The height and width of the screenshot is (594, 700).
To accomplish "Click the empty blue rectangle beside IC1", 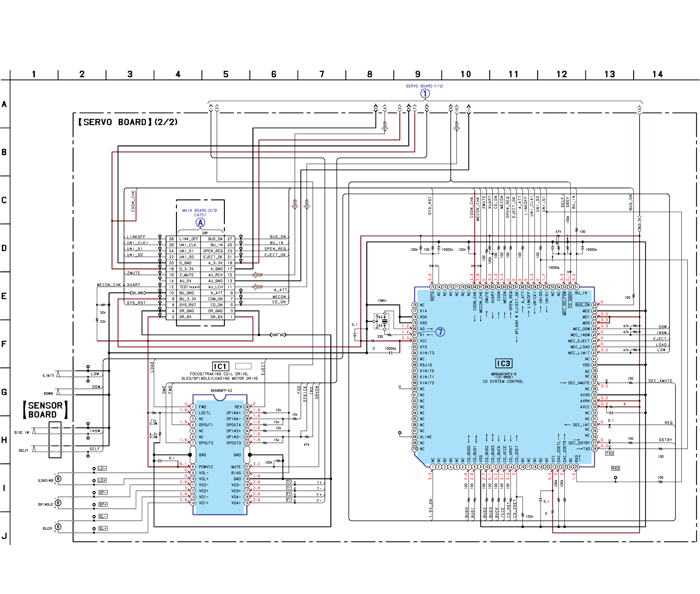I will coord(243,366).
